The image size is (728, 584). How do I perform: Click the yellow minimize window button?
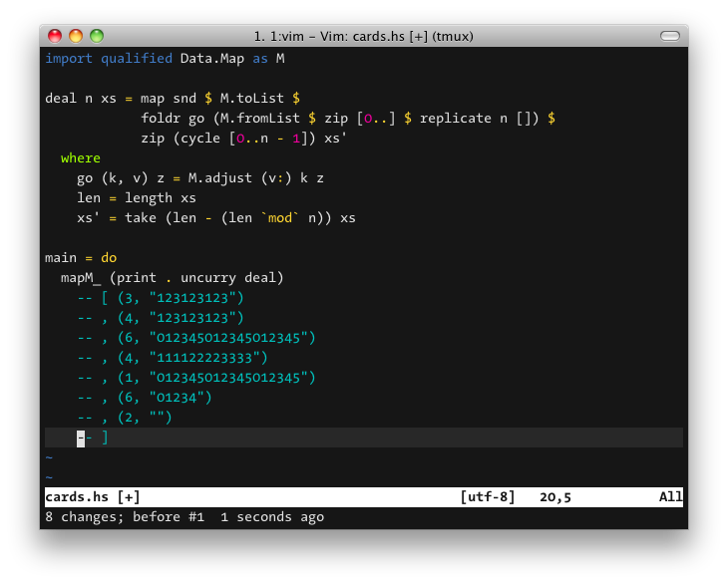tap(76, 36)
